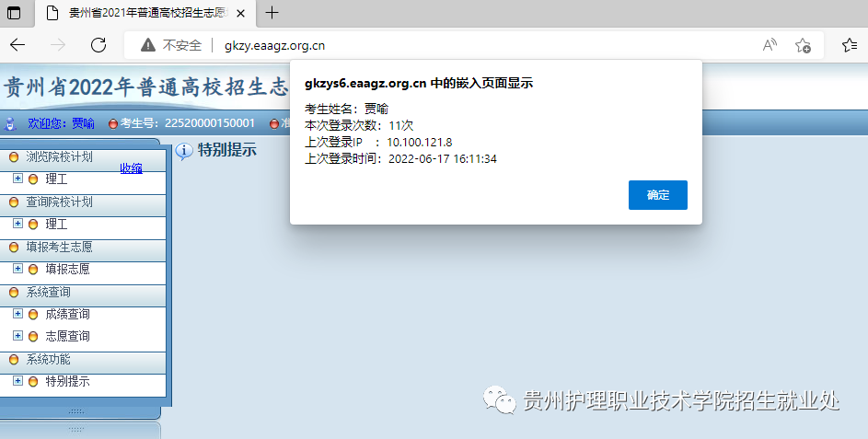
Task: Click the sidebar panel bottom grip handle
Action: tap(76, 412)
